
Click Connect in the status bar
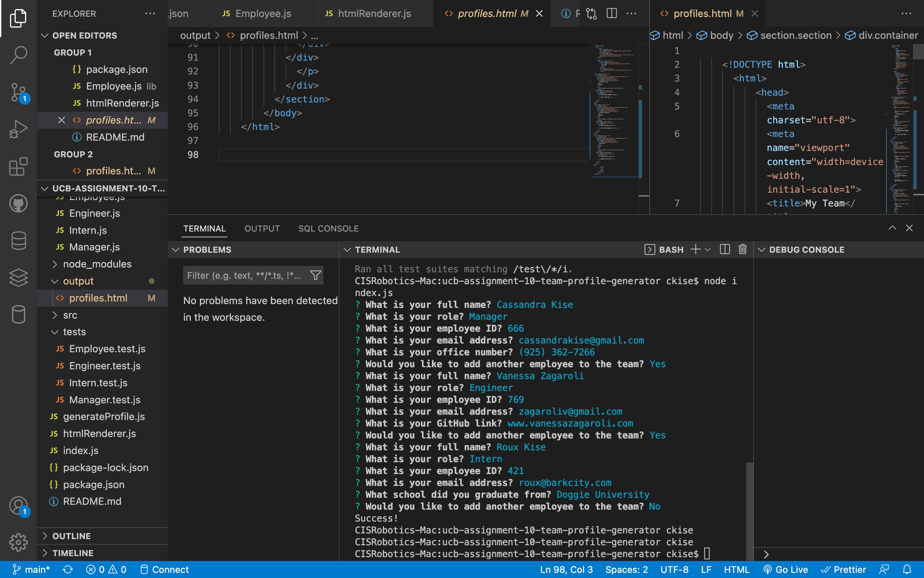coord(165,570)
